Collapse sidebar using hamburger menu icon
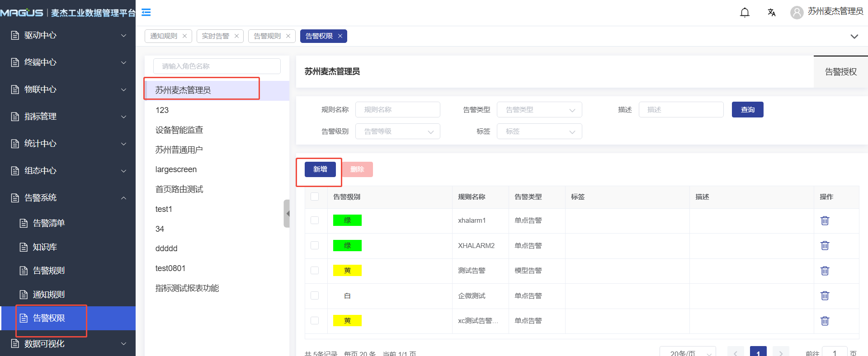868x356 pixels. tap(146, 12)
